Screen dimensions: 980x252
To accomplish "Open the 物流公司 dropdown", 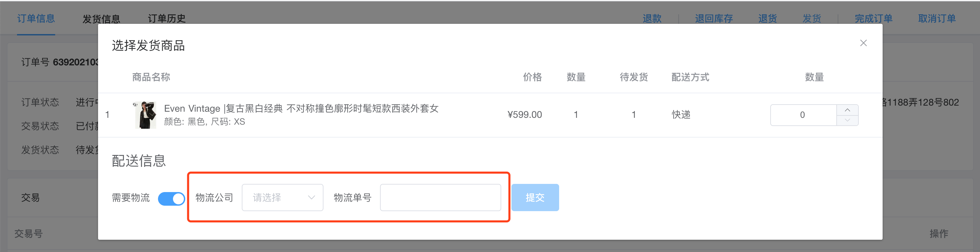I will pyautogui.click(x=282, y=198).
